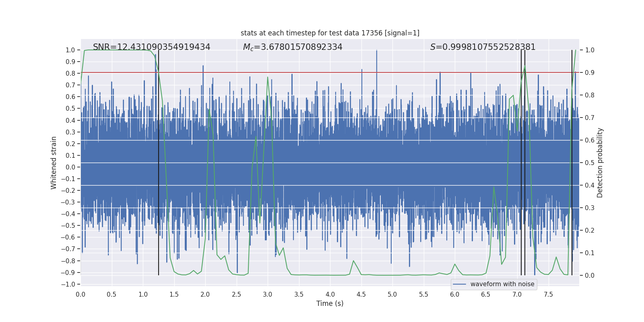Click tick 1.0 on the Time axis
The width and height of the screenshot is (644, 322).
[143, 294]
